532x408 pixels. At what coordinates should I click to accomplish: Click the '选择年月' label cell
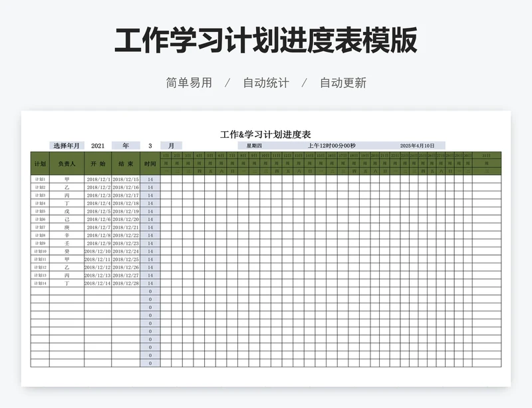[x=66, y=146]
